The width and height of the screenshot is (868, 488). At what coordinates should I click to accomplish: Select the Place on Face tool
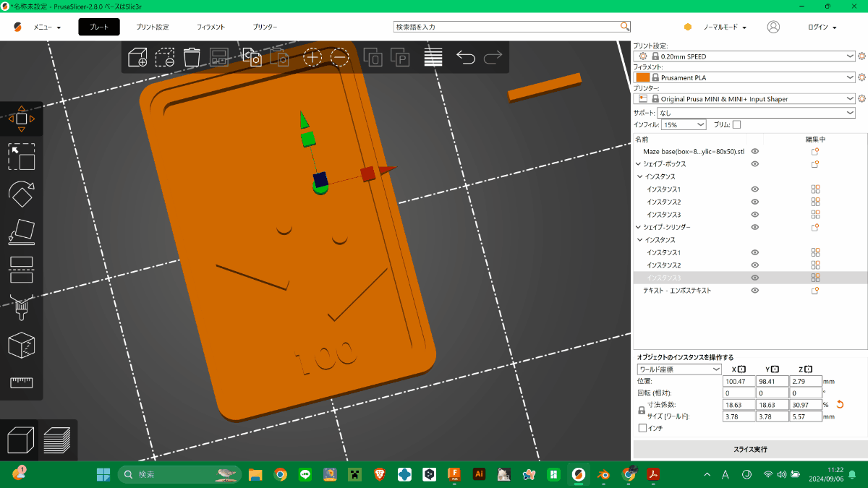tap(21, 232)
